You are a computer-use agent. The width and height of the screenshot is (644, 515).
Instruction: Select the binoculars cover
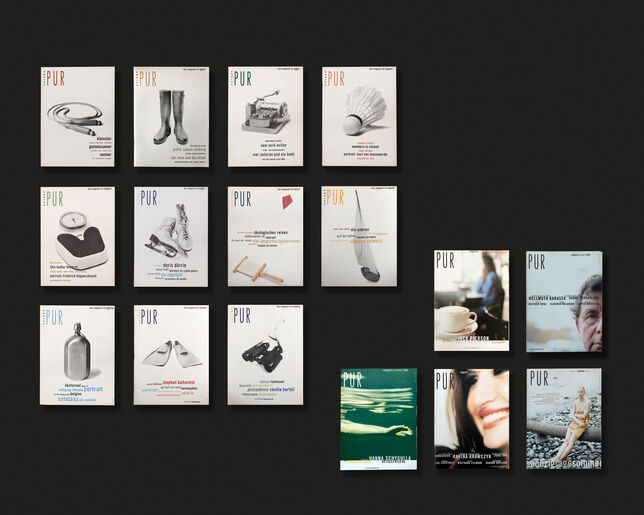pyautogui.click(x=265, y=355)
